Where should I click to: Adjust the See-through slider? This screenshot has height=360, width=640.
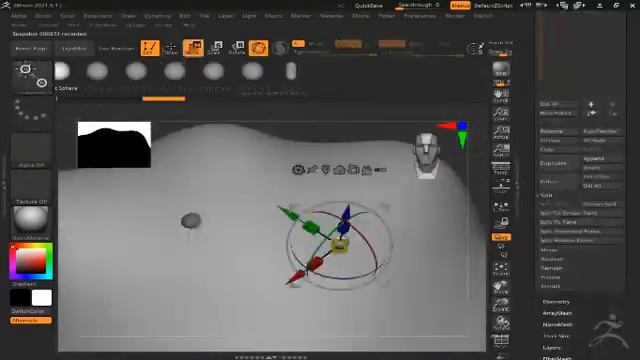point(418,6)
